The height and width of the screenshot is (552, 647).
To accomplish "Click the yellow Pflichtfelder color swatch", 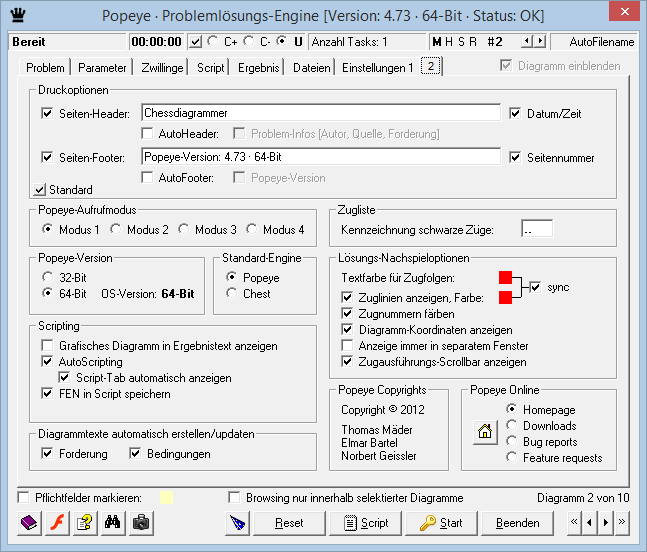I will [x=166, y=498].
